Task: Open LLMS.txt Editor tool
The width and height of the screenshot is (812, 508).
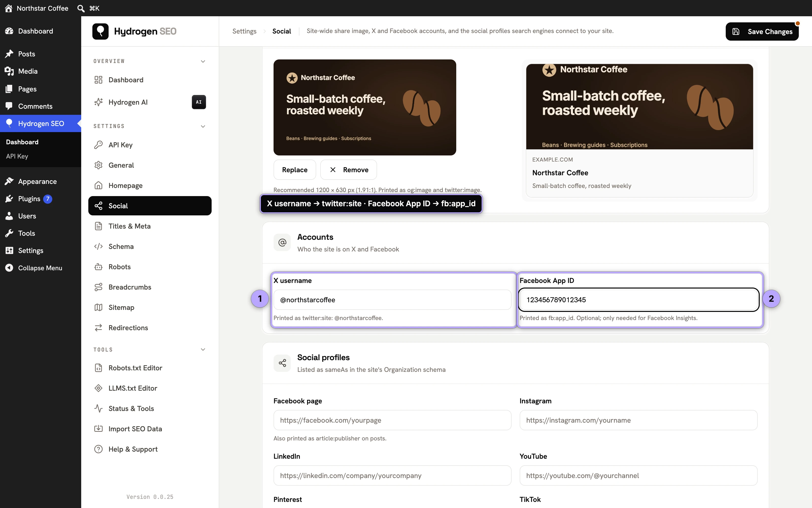Action: click(x=150, y=388)
